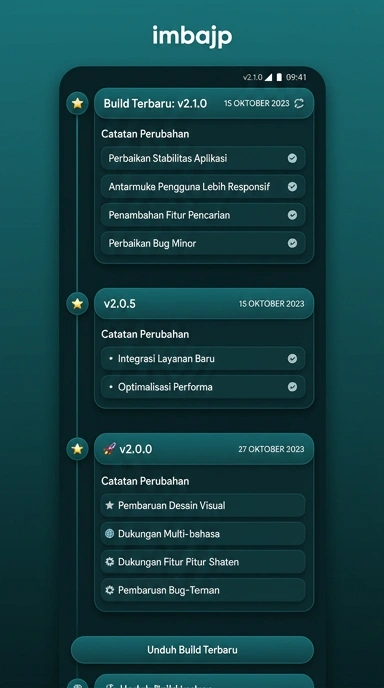Click the v2.1.0 label in status bar

tap(252, 77)
